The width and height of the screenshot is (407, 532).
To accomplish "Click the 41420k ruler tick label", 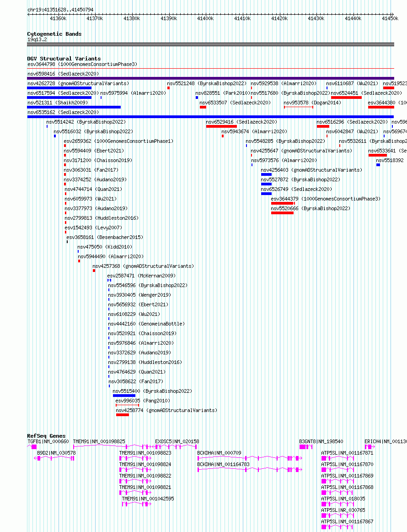I will pyautogui.click(x=279, y=18).
